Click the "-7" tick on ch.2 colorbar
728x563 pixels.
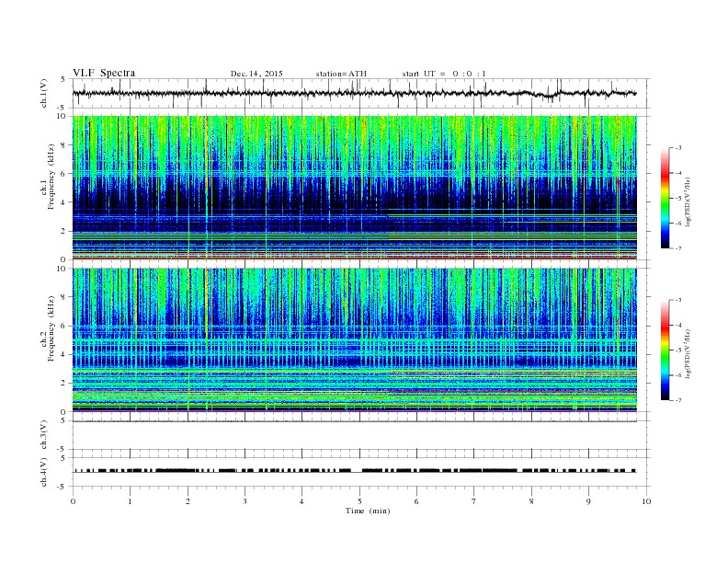click(677, 400)
